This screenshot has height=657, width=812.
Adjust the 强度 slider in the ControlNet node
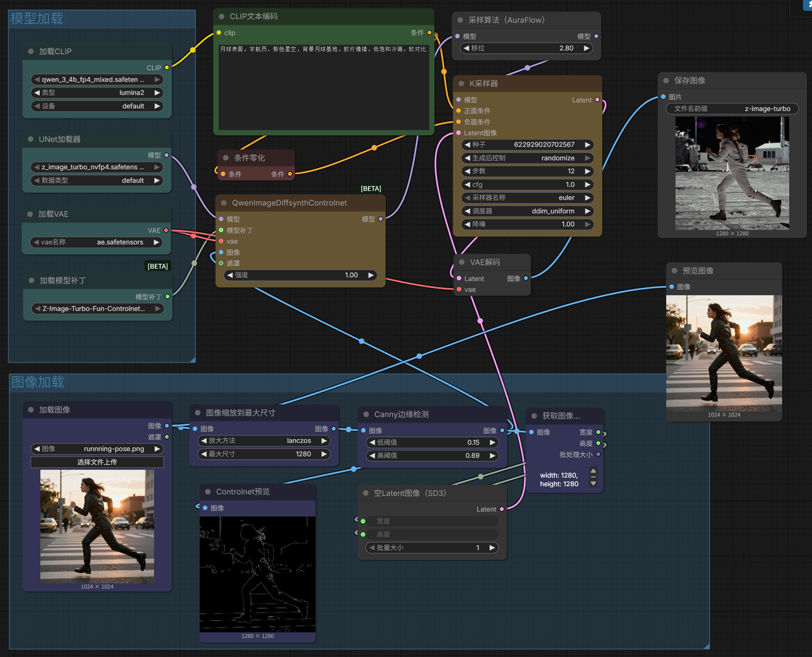coord(301,275)
